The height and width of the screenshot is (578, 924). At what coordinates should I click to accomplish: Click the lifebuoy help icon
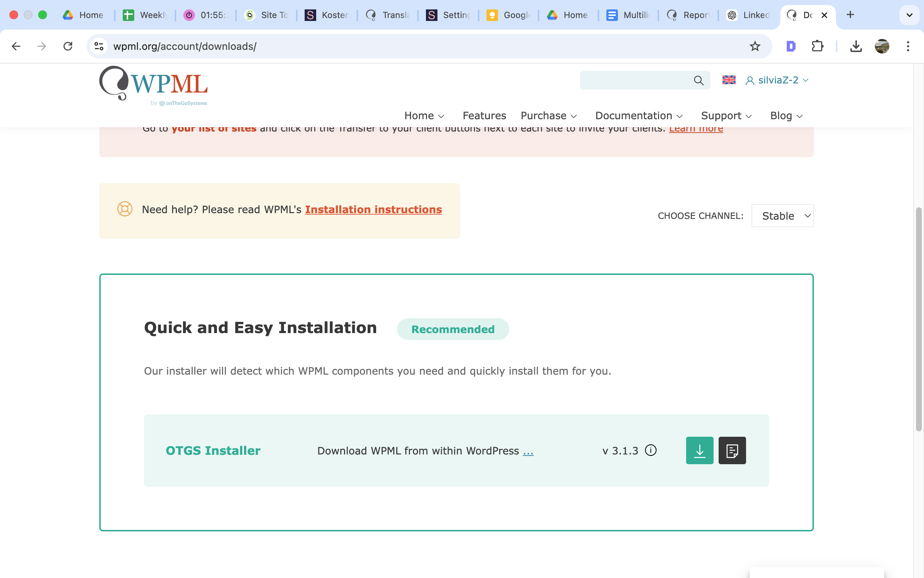pyautogui.click(x=125, y=209)
